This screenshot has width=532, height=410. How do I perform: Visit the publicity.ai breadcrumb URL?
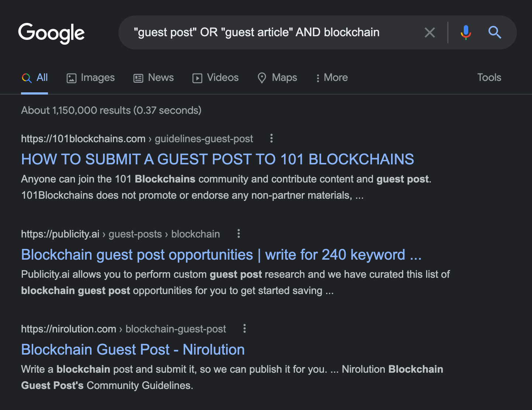coord(60,233)
